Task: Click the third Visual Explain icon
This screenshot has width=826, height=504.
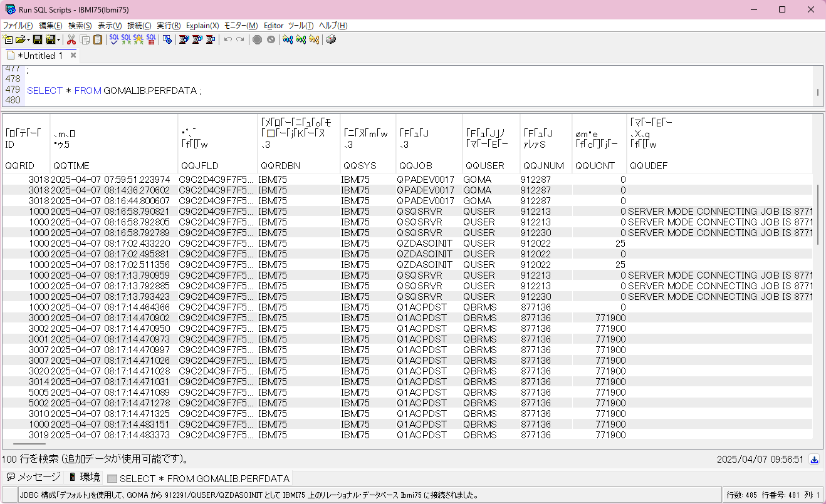Action: click(314, 39)
